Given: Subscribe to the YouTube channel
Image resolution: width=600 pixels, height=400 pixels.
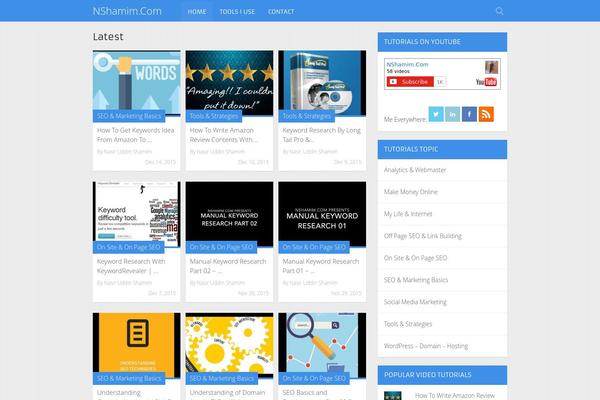Looking at the screenshot, I should [410, 82].
